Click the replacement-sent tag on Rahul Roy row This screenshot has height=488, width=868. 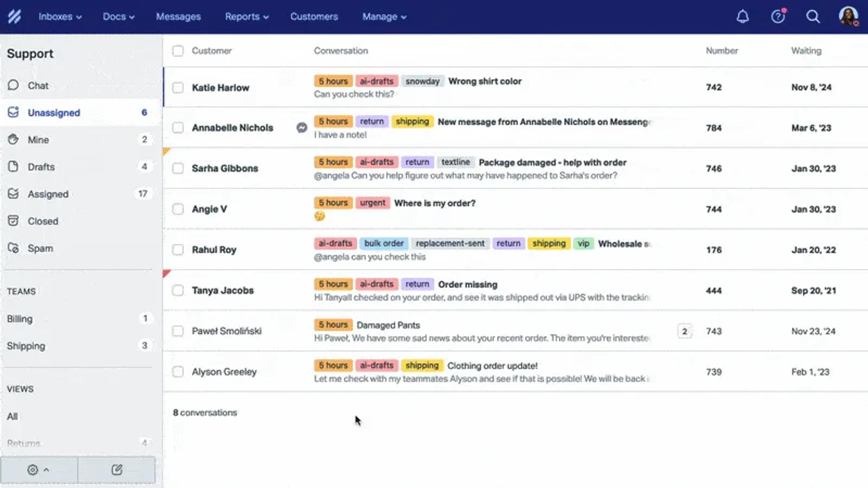[450, 244]
